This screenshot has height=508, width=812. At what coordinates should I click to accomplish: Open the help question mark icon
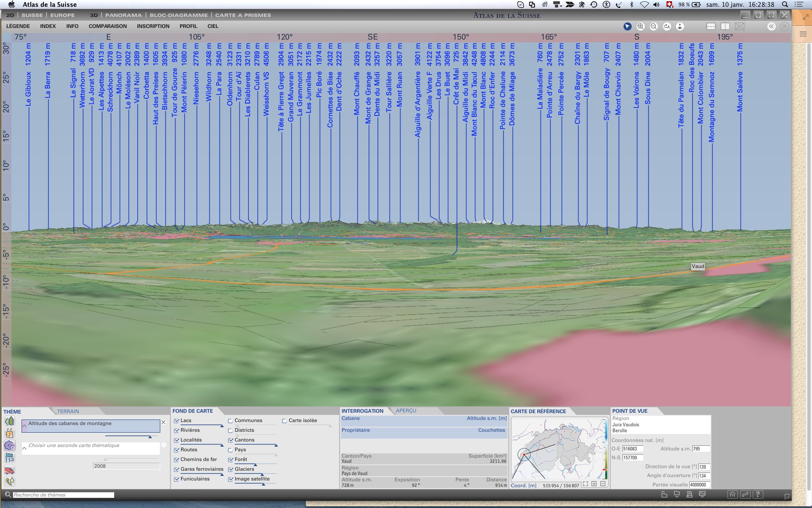pos(758,494)
